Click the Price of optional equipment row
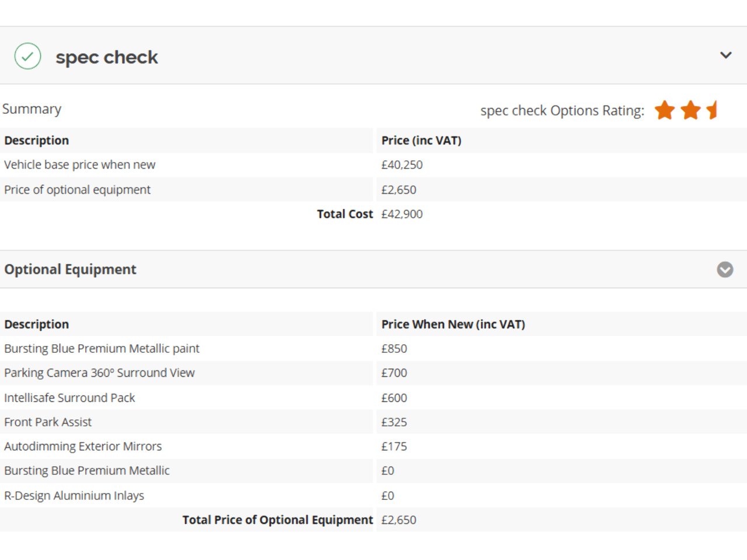 (x=77, y=190)
